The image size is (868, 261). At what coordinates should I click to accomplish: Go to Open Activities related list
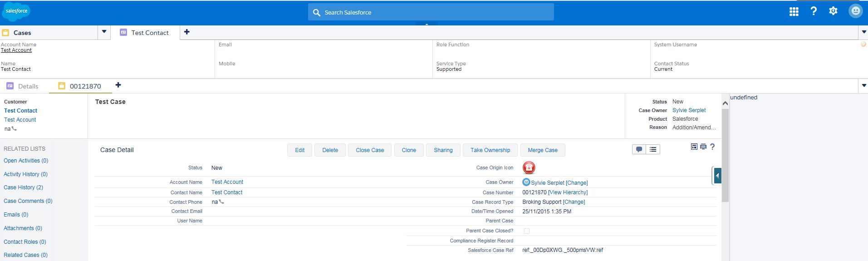[26, 161]
